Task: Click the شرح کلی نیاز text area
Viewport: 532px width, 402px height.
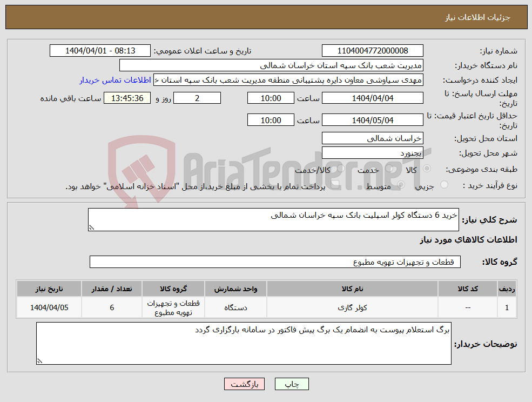Action: (x=273, y=220)
